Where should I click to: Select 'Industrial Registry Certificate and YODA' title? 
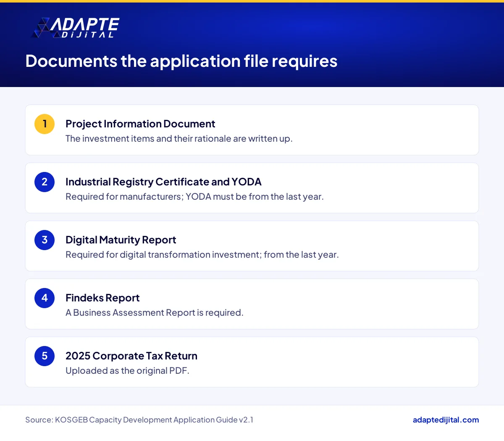click(163, 182)
